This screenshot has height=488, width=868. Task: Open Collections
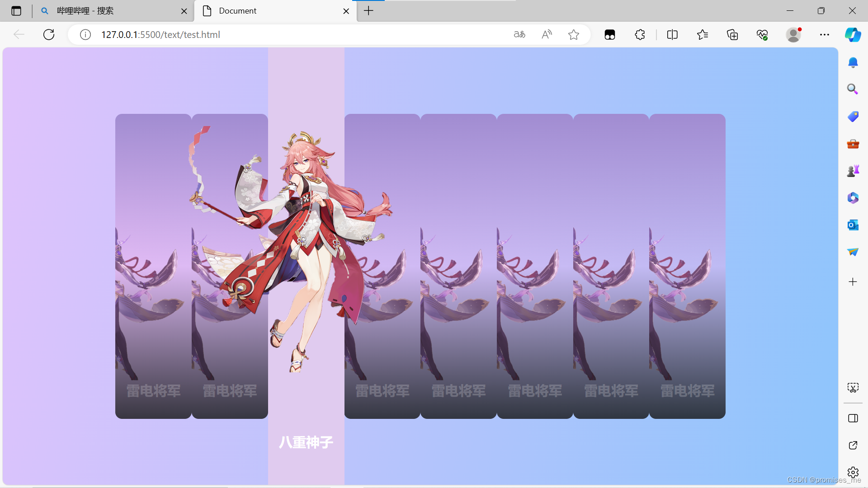click(732, 34)
